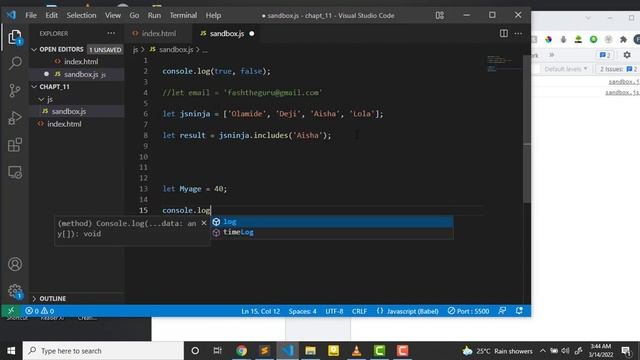This screenshot has width=640, height=360.
Task: Open the File menu
Action: (x=31, y=16)
